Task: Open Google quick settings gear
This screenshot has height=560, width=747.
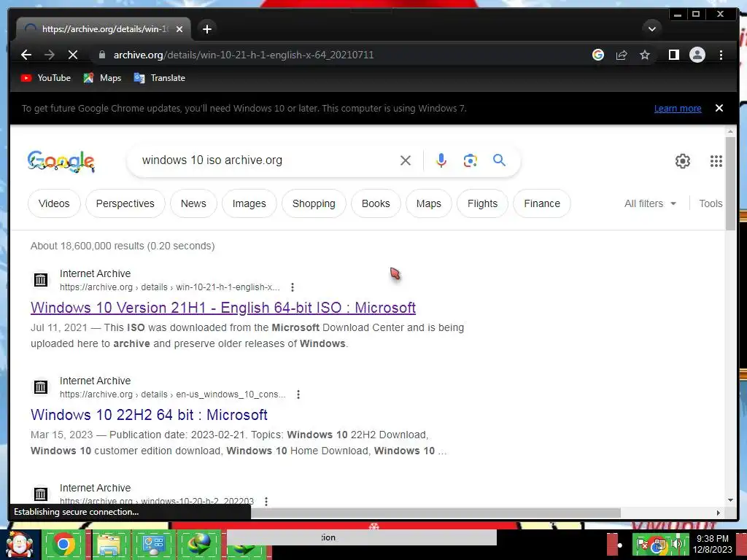Action: 683,161
